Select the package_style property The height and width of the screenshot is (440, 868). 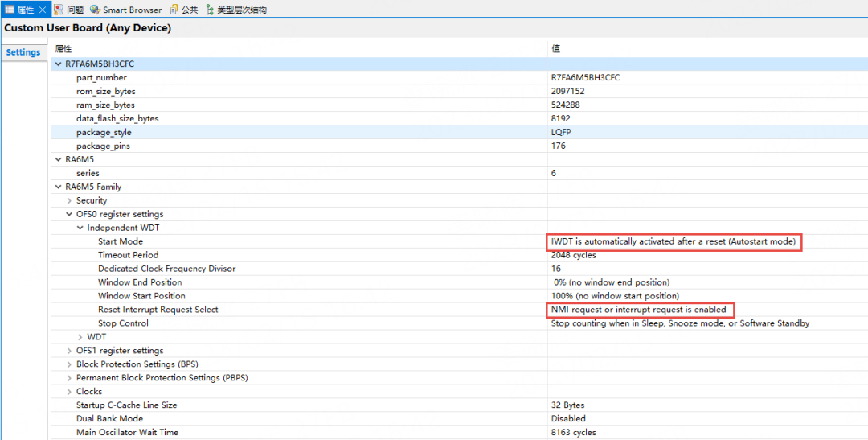[x=104, y=133]
